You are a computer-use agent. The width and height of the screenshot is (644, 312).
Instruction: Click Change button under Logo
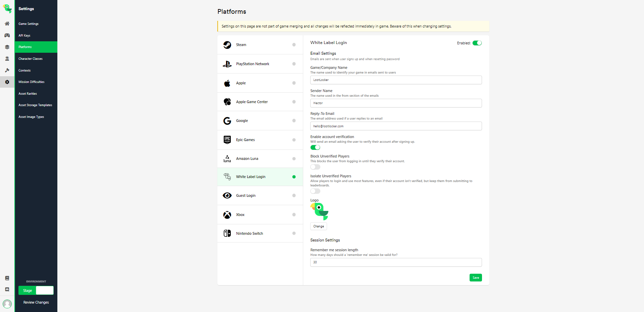click(318, 226)
